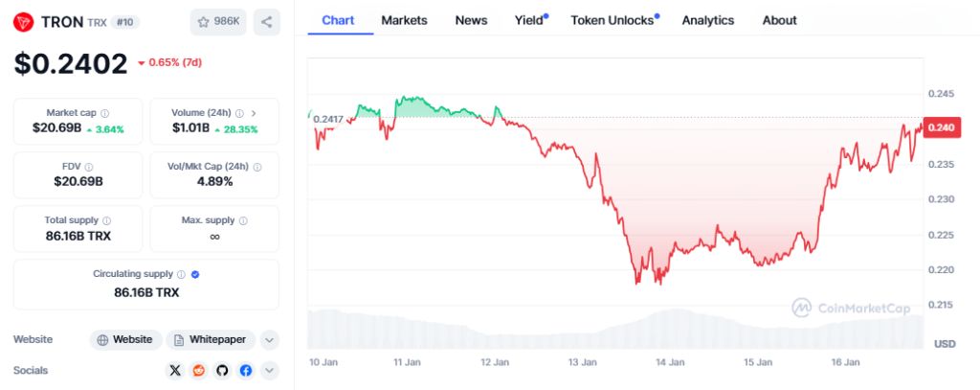Viewport: 980px width, 390px height.
Task: Open the Reddit social link
Action: [x=198, y=370]
